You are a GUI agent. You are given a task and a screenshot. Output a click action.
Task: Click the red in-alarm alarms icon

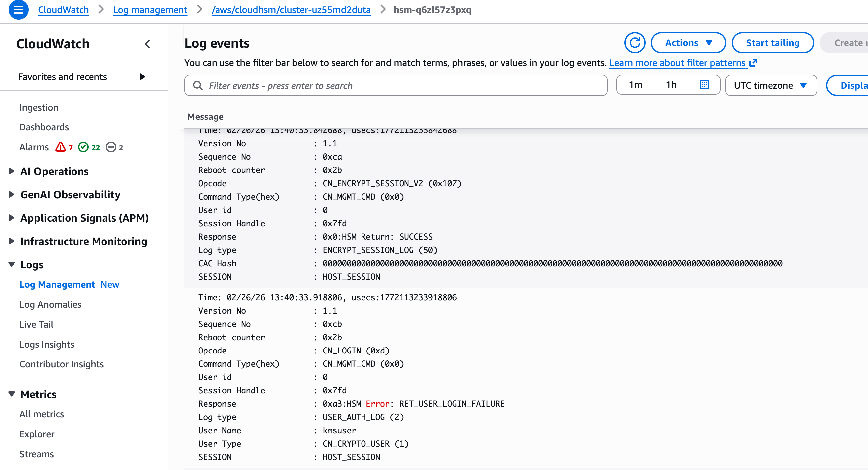pos(60,147)
